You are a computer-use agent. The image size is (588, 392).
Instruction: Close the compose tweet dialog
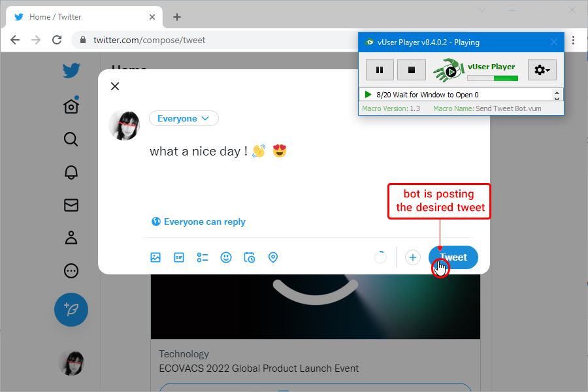[115, 86]
